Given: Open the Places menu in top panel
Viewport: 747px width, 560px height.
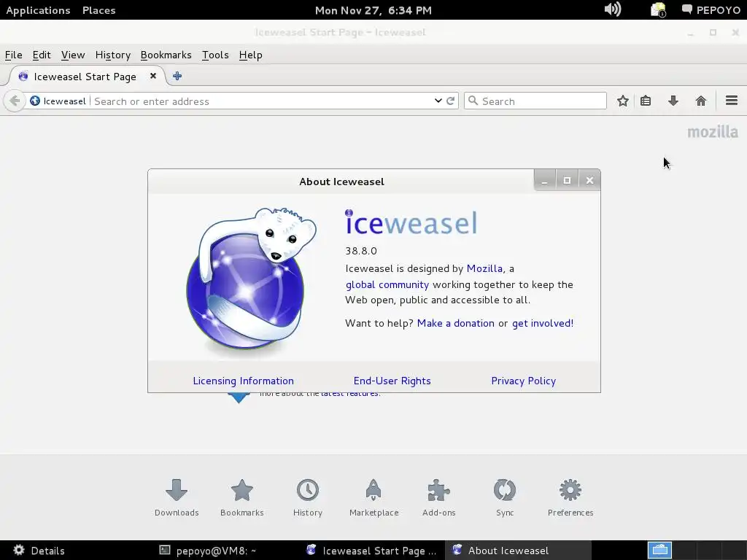Looking at the screenshot, I should [x=98, y=10].
